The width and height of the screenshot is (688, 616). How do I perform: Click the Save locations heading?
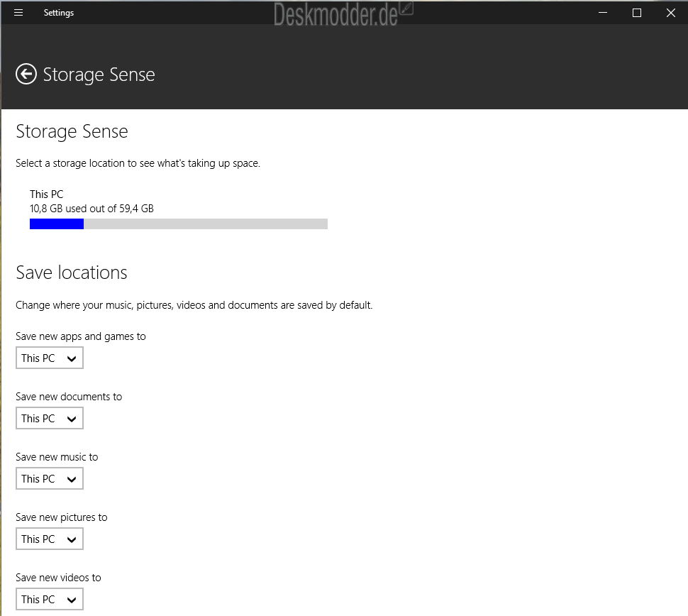pyautogui.click(x=72, y=273)
